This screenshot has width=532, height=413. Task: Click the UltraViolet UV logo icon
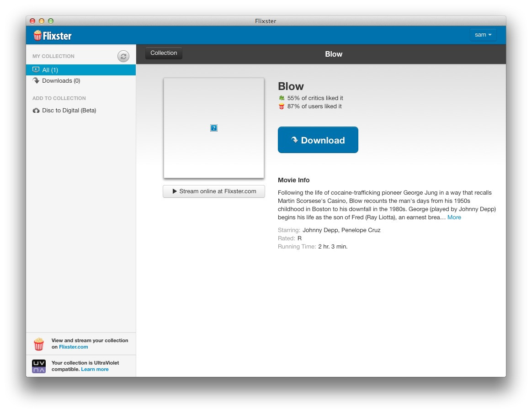pos(39,366)
